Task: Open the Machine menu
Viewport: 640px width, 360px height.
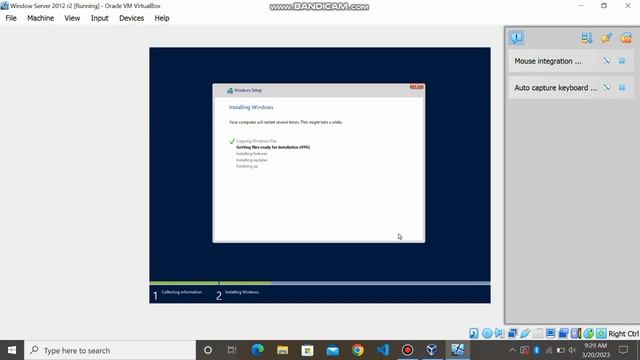Action: (x=40, y=18)
